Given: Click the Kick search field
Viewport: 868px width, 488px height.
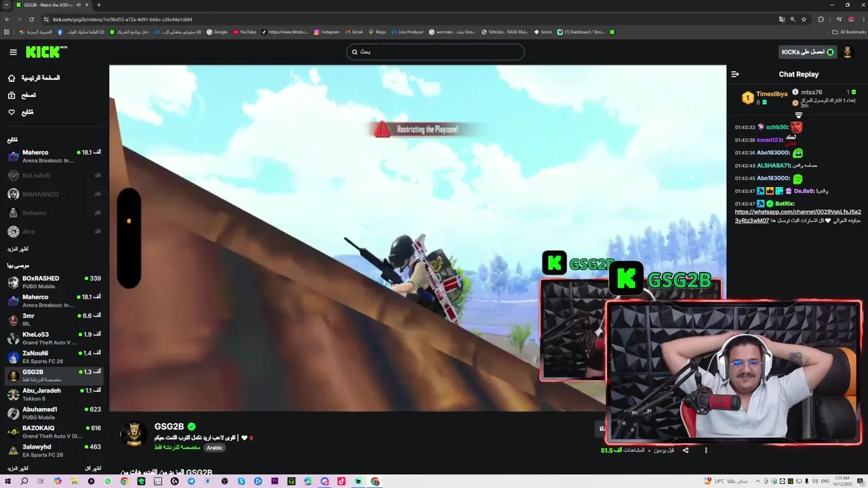Looking at the screenshot, I should pos(435,52).
